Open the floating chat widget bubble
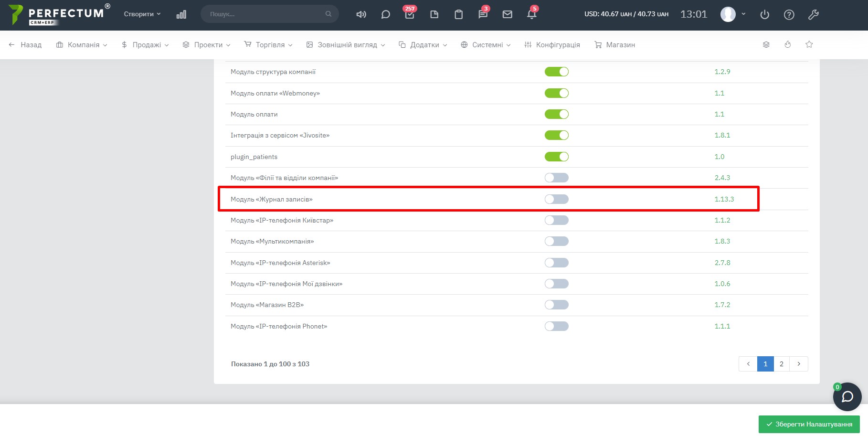Image resolution: width=868 pixels, height=436 pixels. [847, 396]
